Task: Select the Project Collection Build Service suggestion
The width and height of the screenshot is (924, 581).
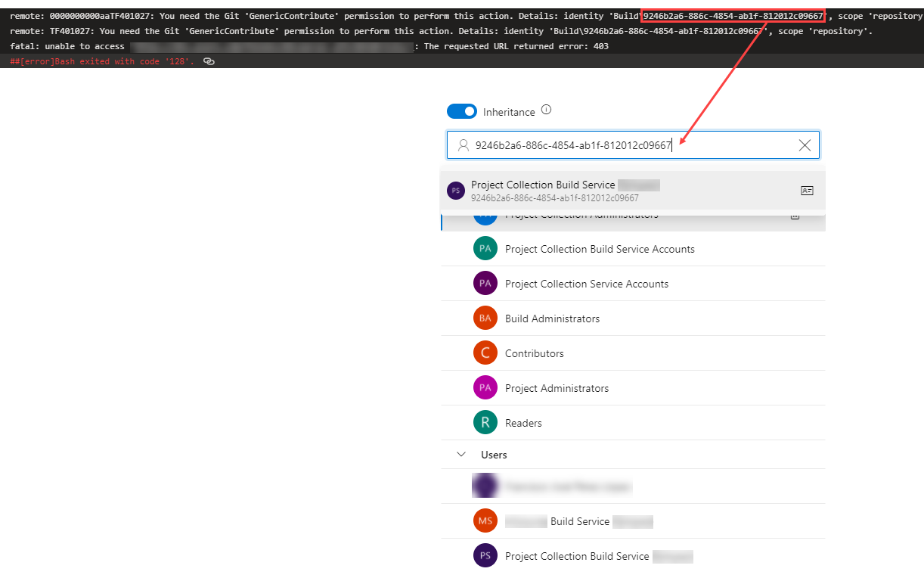Action: tap(633, 191)
